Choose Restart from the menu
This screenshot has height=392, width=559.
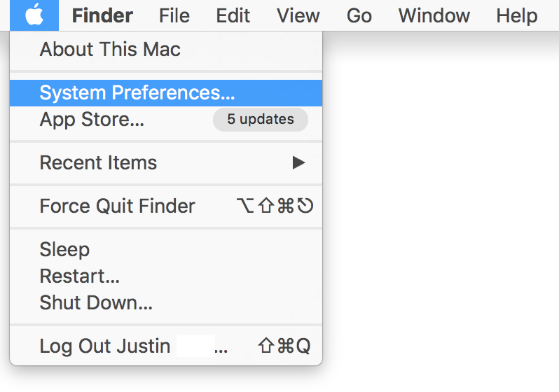(166, 276)
